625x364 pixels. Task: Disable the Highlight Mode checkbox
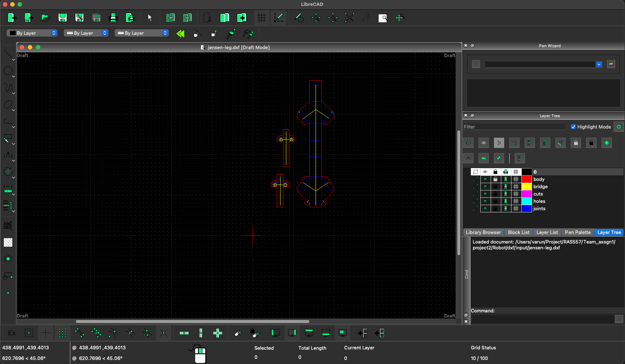(574, 127)
